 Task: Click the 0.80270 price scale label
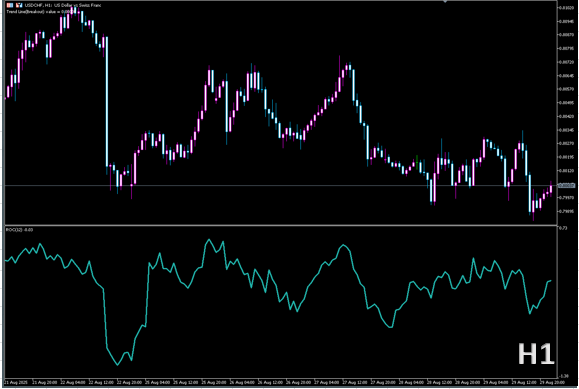567,143
